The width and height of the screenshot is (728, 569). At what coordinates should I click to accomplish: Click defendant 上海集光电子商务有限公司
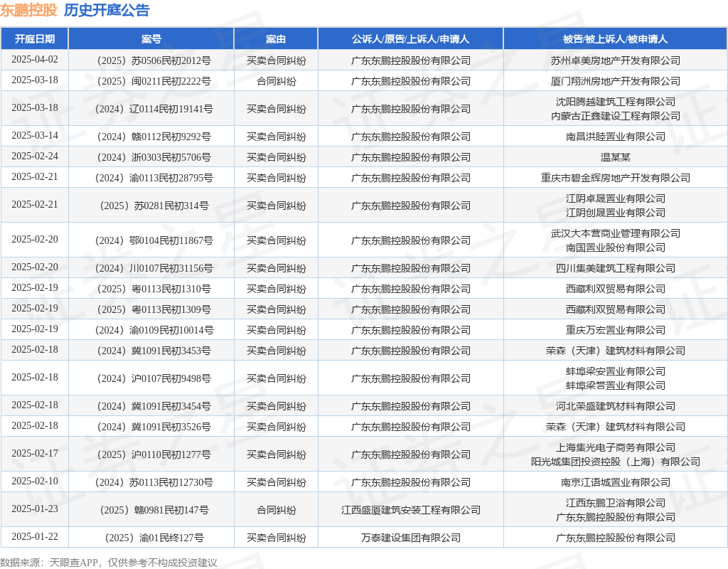(615, 447)
